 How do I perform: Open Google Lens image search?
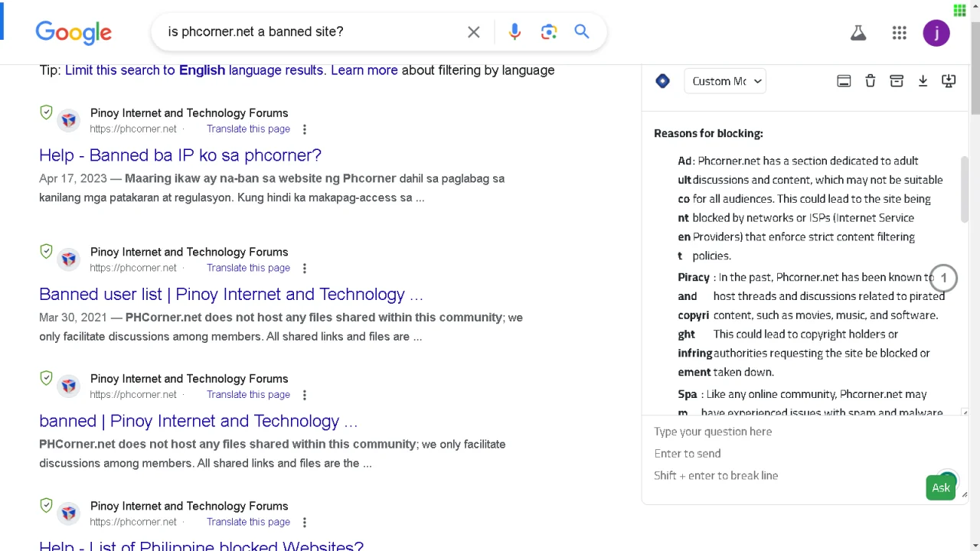click(x=548, y=31)
